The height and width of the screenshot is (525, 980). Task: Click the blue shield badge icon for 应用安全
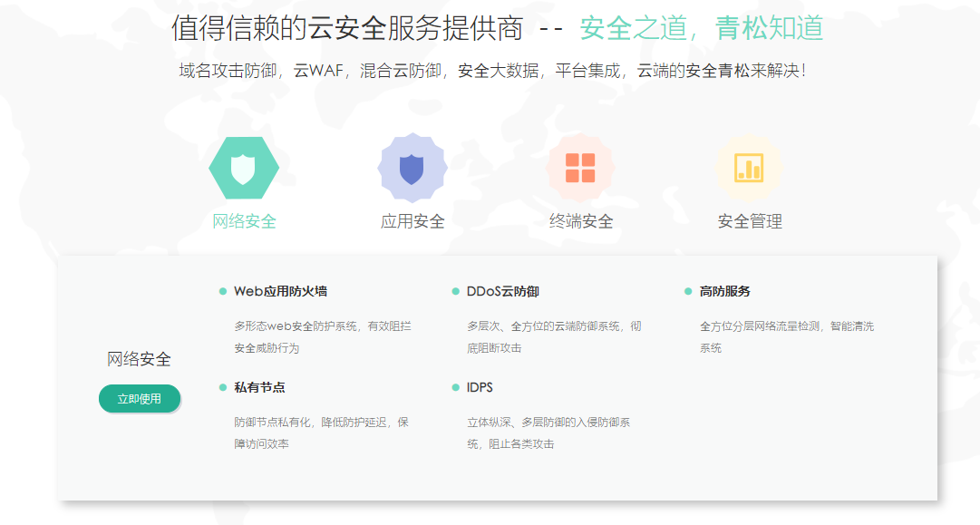[x=412, y=168]
